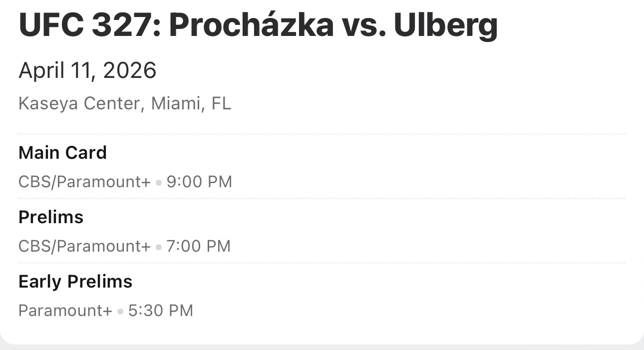
Task: Click the dot separator before 5:30 PM
Action: tap(120, 311)
